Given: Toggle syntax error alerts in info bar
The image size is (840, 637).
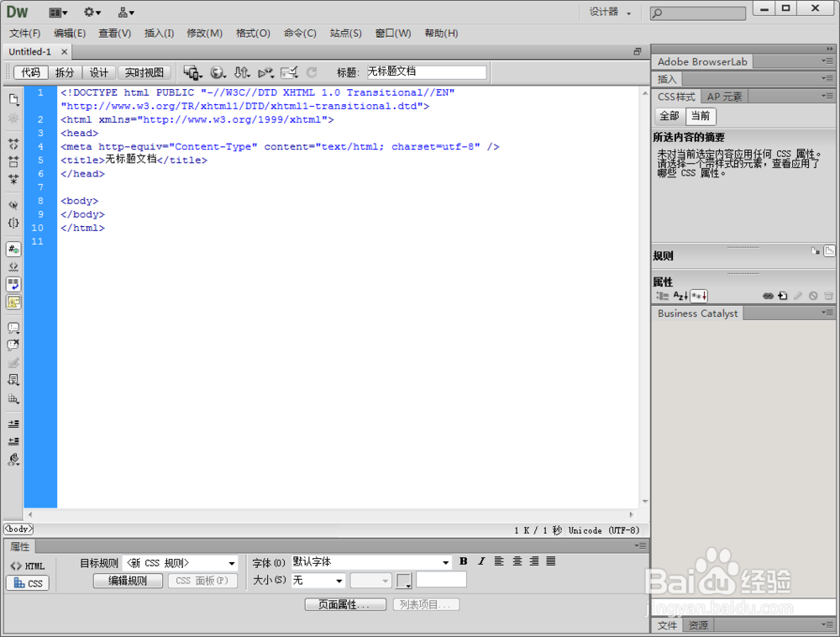Looking at the screenshot, I should [13, 303].
